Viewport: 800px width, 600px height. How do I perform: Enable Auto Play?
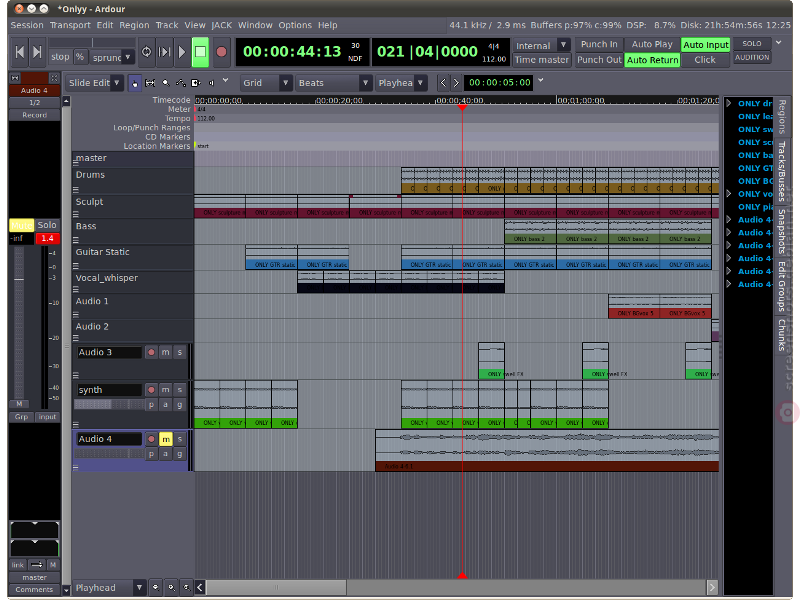click(652, 45)
